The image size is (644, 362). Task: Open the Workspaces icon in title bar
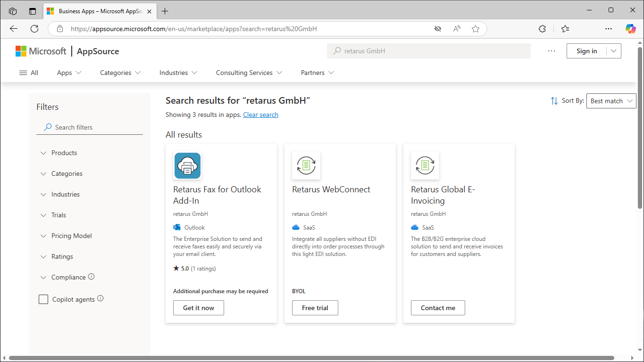click(x=13, y=11)
